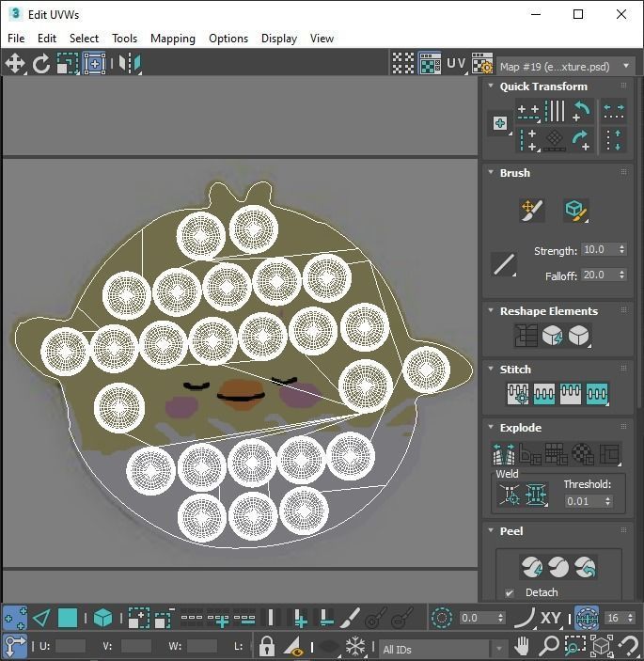Click the Break explode icon
644x661 pixels.
[504, 454]
